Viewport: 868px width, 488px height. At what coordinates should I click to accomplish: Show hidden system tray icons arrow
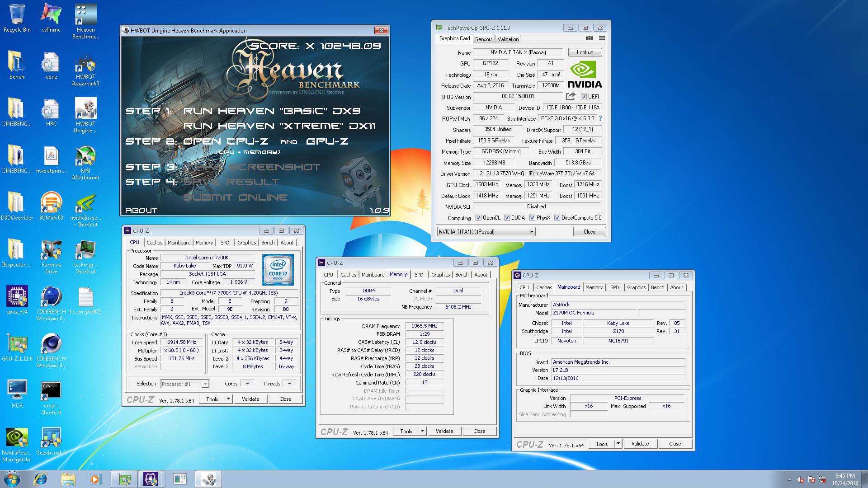click(789, 480)
